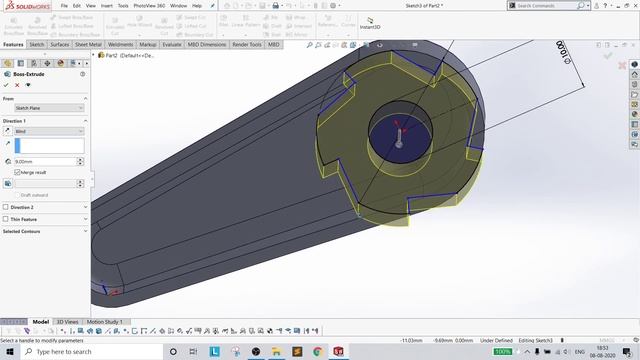The height and width of the screenshot is (360, 640).
Task: Click the SolidWorks logo
Action: click(x=28, y=6)
